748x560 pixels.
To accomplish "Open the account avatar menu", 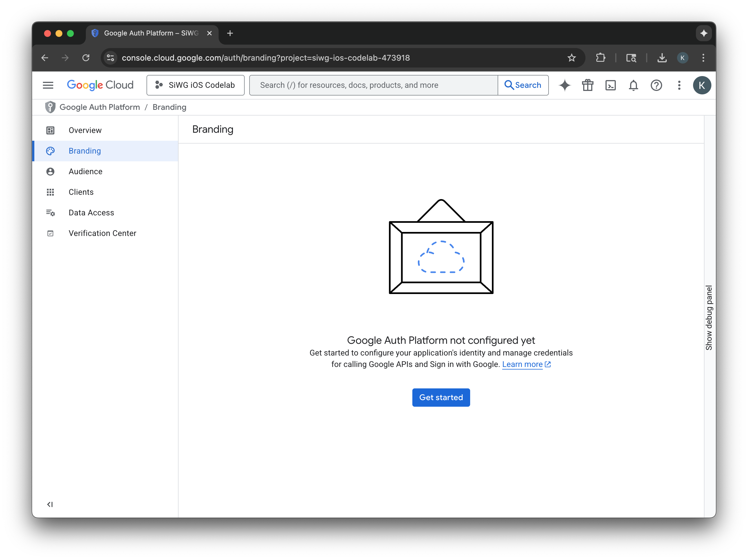I will pos(702,85).
